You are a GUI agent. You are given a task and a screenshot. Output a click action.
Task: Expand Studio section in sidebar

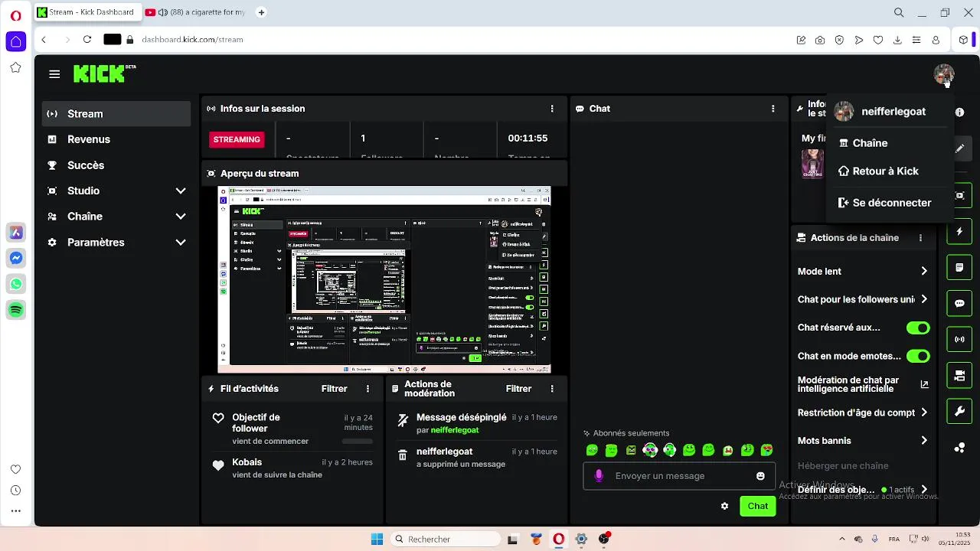pos(181,191)
